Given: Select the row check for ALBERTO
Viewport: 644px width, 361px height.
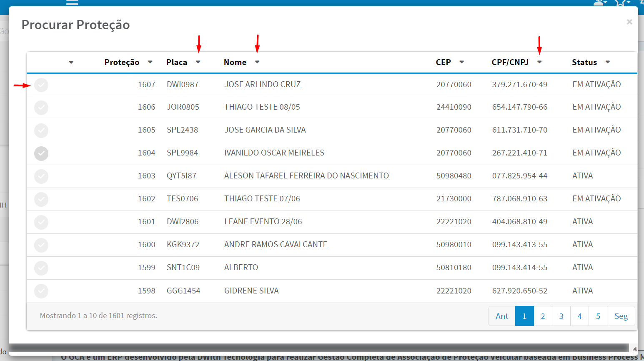Looking at the screenshot, I should coord(41,268).
